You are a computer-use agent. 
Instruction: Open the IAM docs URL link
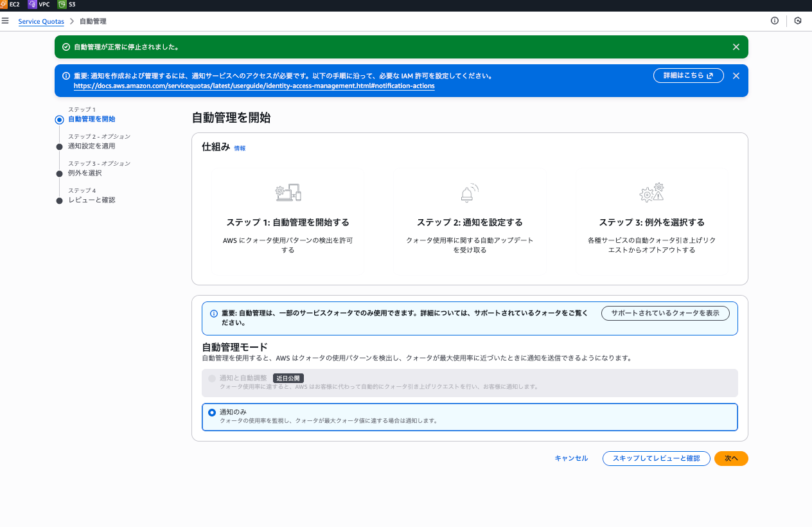pos(254,85)
